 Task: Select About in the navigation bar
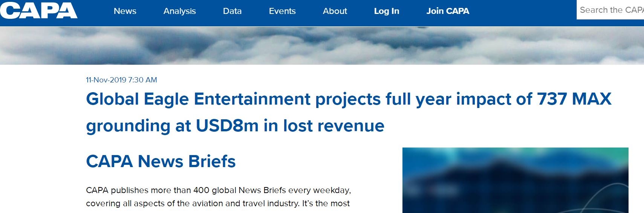pyautogui.click(x=335, y=11)
